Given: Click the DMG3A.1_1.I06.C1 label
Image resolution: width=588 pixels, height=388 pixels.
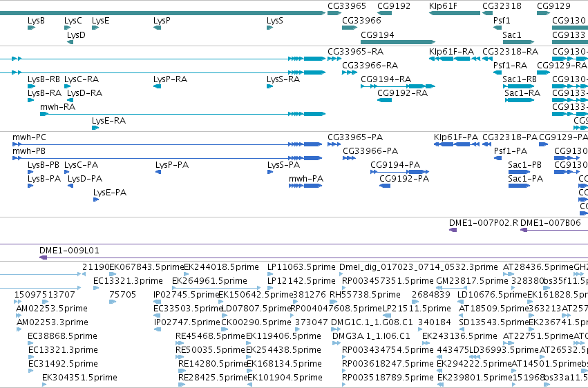Looking at the screenshot, I should click(x=371, y=336).
